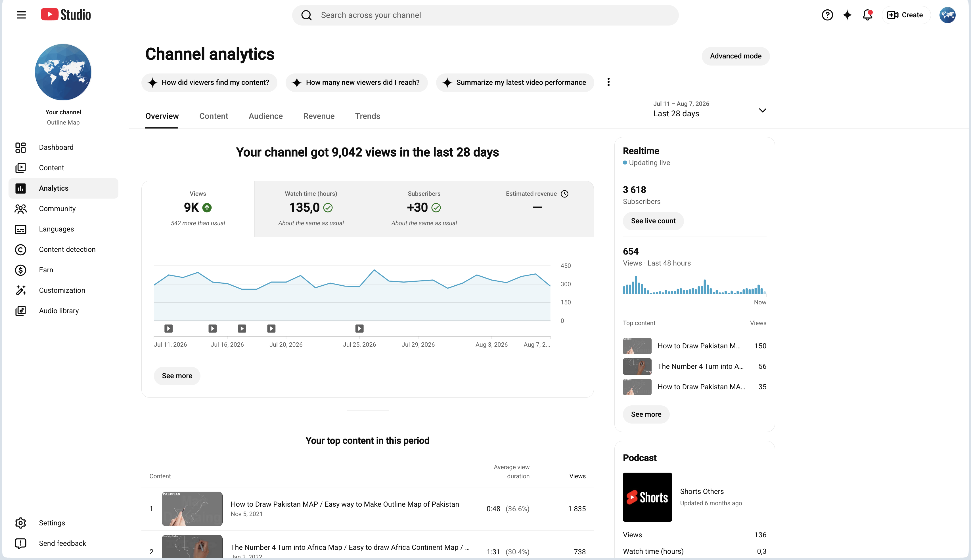The width and height of the screenshot is (971, 560).
Task: Click the Create button
Action: pyautogui.click(x=906, y=15)
